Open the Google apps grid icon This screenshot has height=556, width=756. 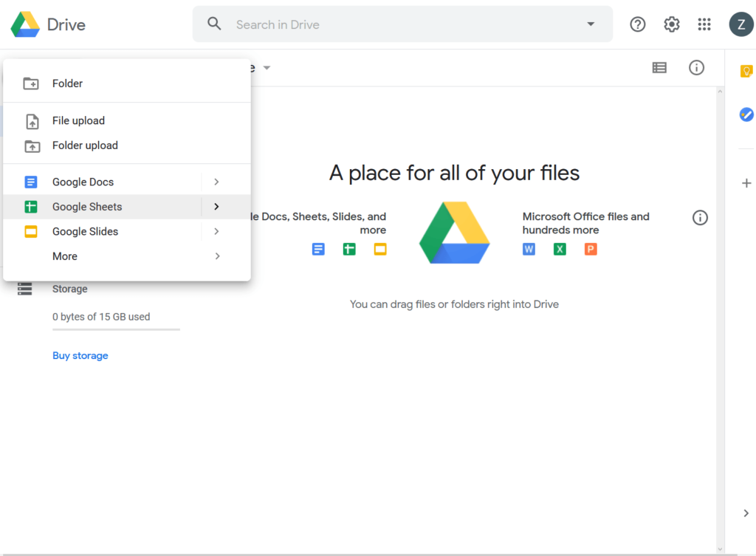(x=704, y=24)
